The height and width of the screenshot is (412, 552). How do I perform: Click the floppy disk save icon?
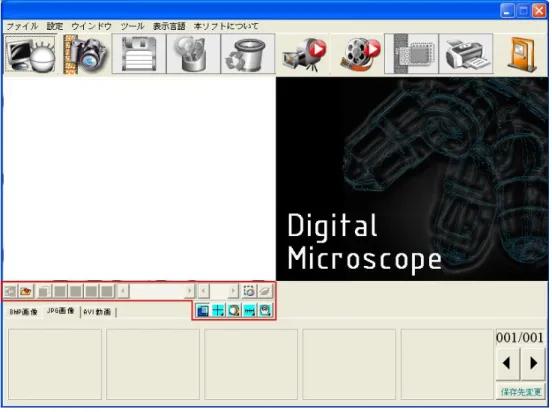coord(139,54)
